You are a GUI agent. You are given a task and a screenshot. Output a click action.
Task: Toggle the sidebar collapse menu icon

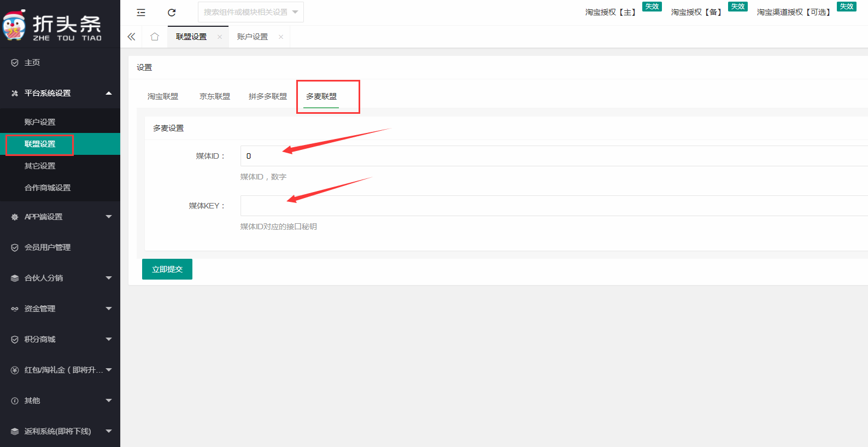click(x=141, y=12)
